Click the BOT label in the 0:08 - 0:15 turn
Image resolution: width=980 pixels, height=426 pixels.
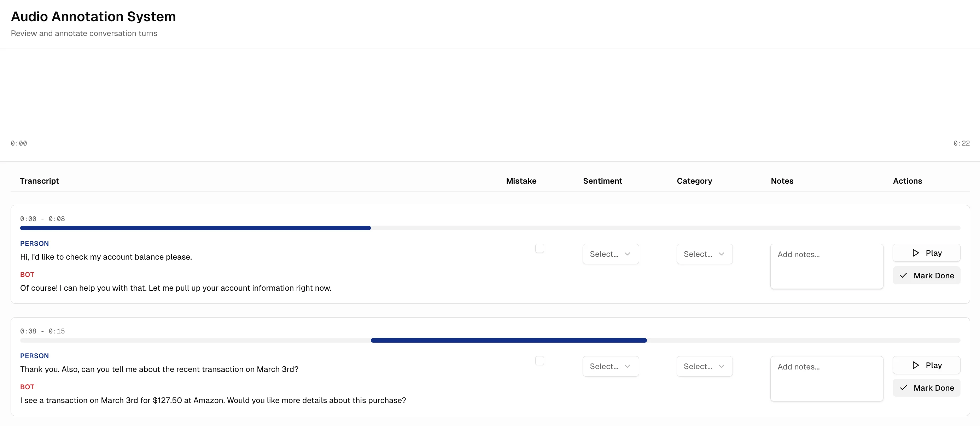click(x=27, y=387)
